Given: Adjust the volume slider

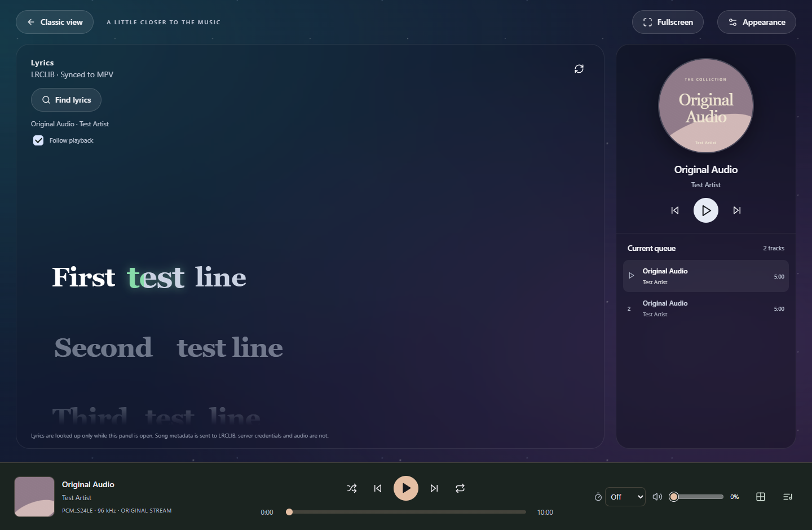Looking at the screenshot, I should (x=696, y=497).
